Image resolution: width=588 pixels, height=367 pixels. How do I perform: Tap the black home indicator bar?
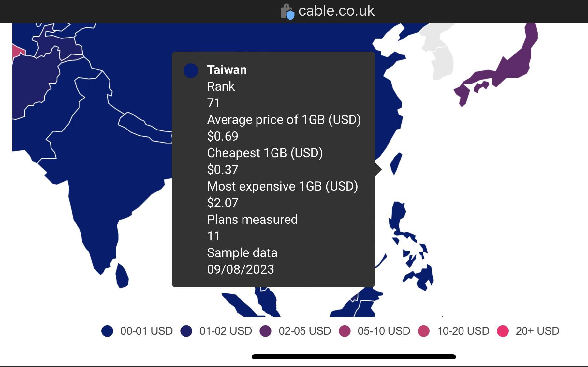tap(354, 357)
